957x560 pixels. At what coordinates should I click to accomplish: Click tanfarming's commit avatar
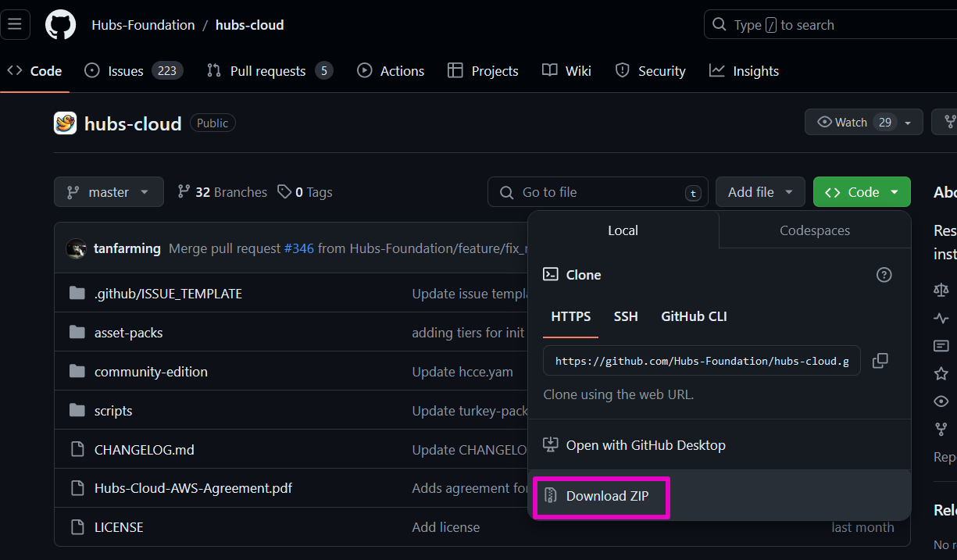point(77,248)
